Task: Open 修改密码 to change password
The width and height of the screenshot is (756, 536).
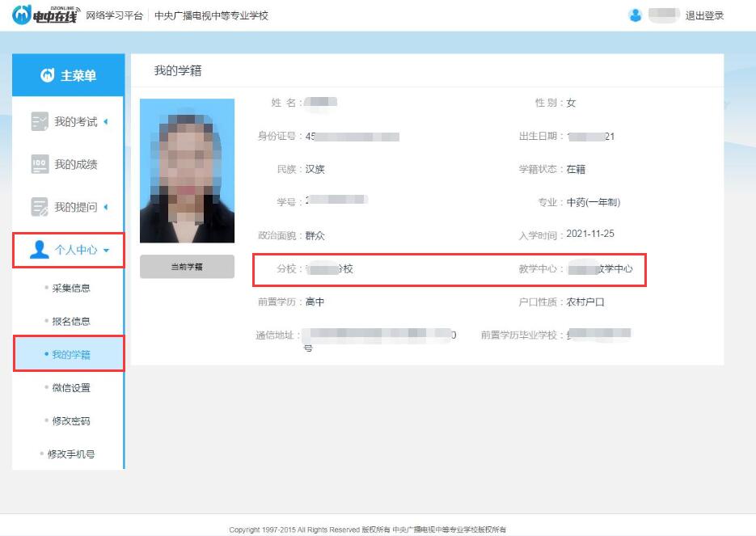Action: [71, 420]
